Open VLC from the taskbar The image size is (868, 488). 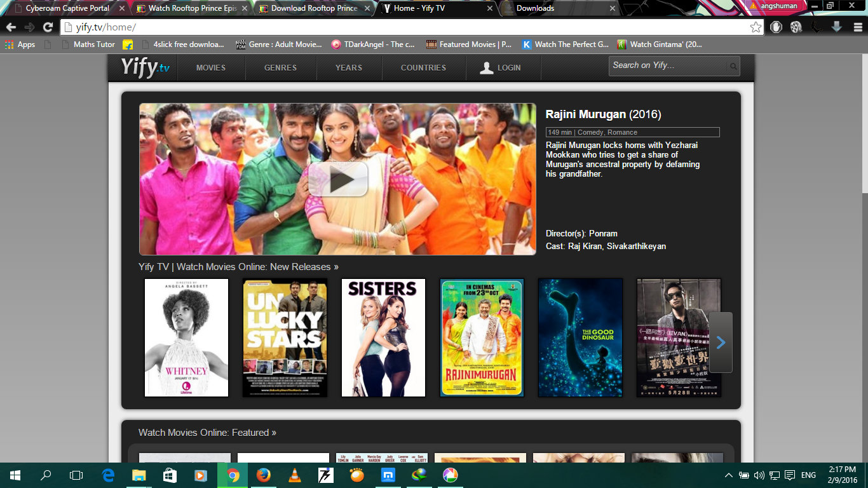(x=294, y=475)
